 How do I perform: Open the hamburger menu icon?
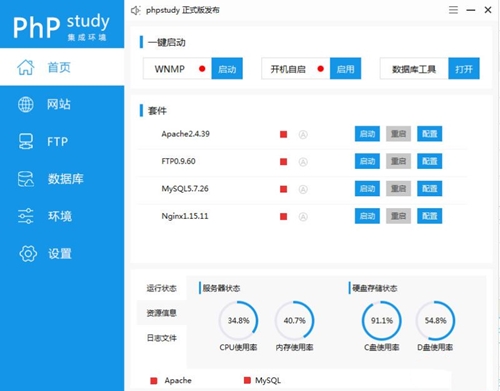(453, 10)
